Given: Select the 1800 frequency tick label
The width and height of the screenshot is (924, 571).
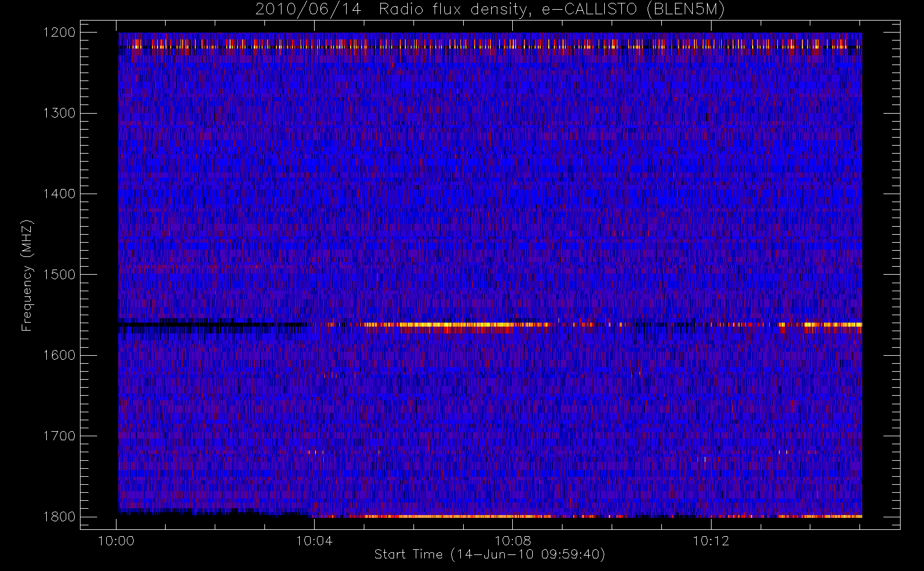Looking at the screenshot, I should pyautogui.click(x=60, y=517).
